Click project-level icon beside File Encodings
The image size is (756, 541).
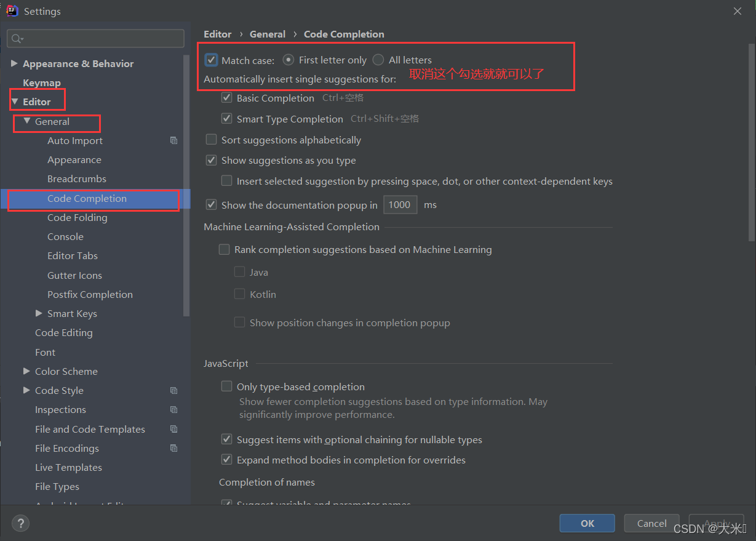[x=173, y=449]
